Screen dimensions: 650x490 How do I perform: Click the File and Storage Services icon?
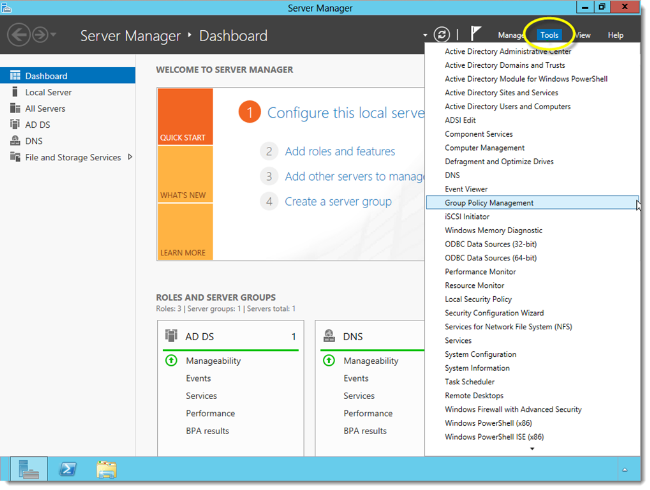tap(15, 157)
